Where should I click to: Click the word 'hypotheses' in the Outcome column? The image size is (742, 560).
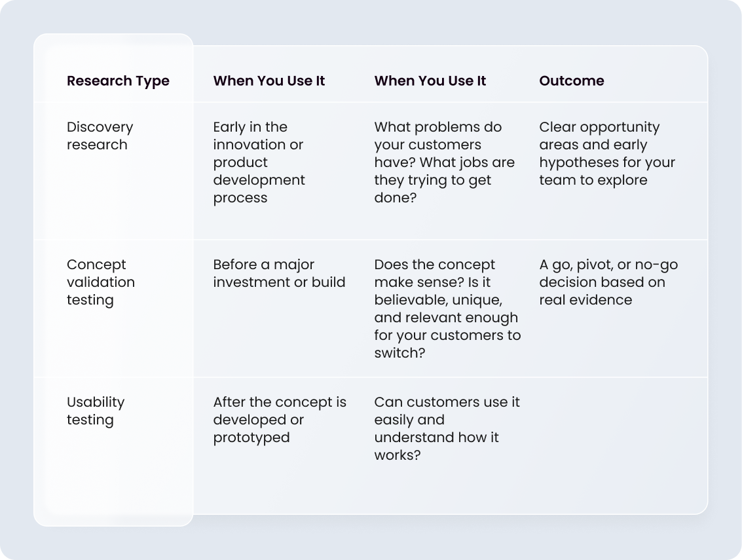(574, 162)
